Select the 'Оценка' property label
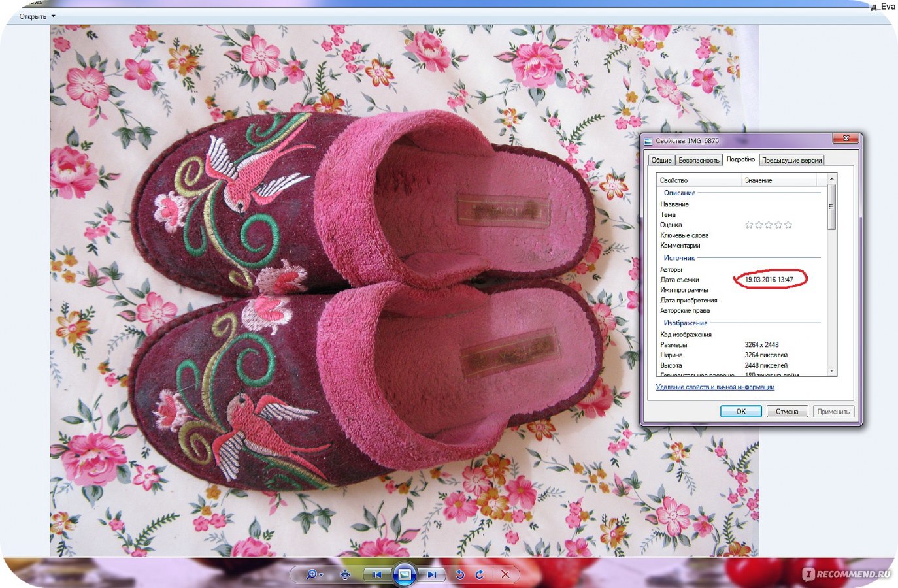The width and height of the screenshot is (898, 588). click(671, 225)
